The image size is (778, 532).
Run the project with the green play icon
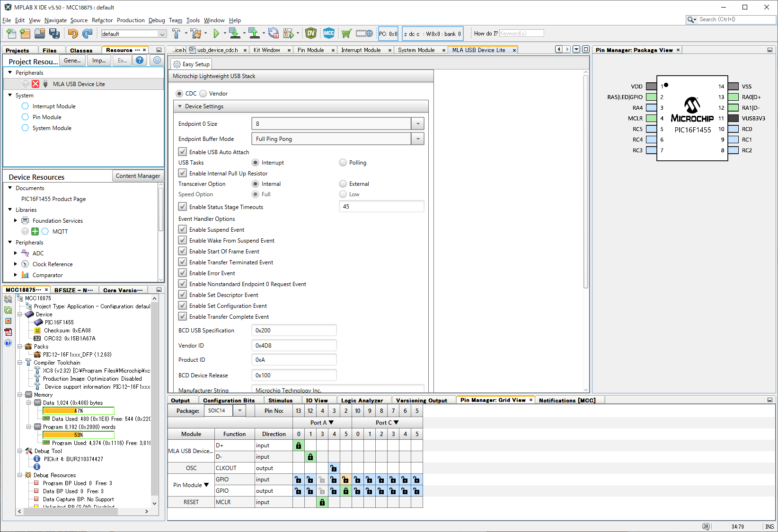click(216, 34)
